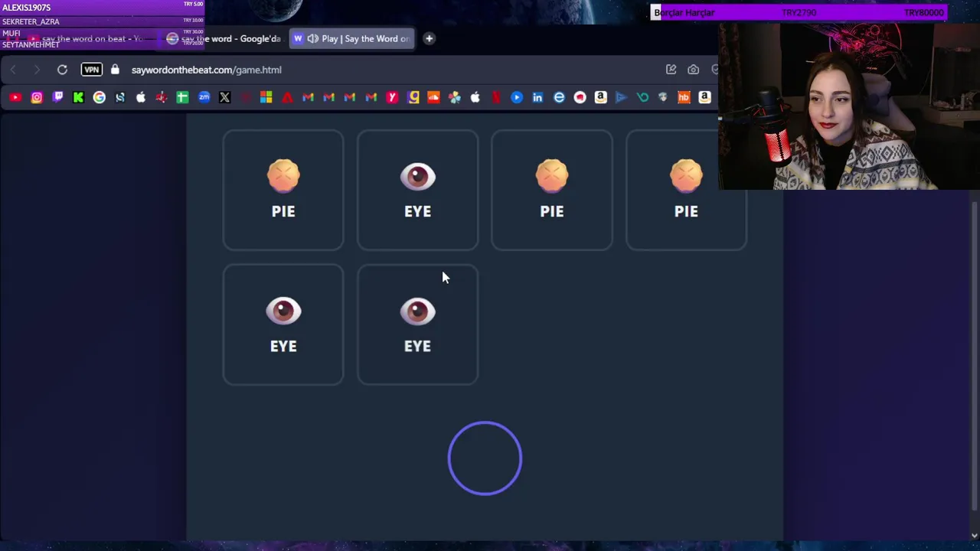Open the LinkedIn bookmark
Image resolution: width=980 pixels, height=551 pixels.
(x=537, y=97)
